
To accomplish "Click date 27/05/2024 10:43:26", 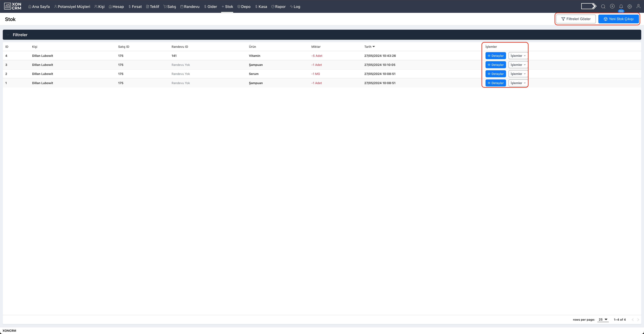I will [x=380, y=56].
